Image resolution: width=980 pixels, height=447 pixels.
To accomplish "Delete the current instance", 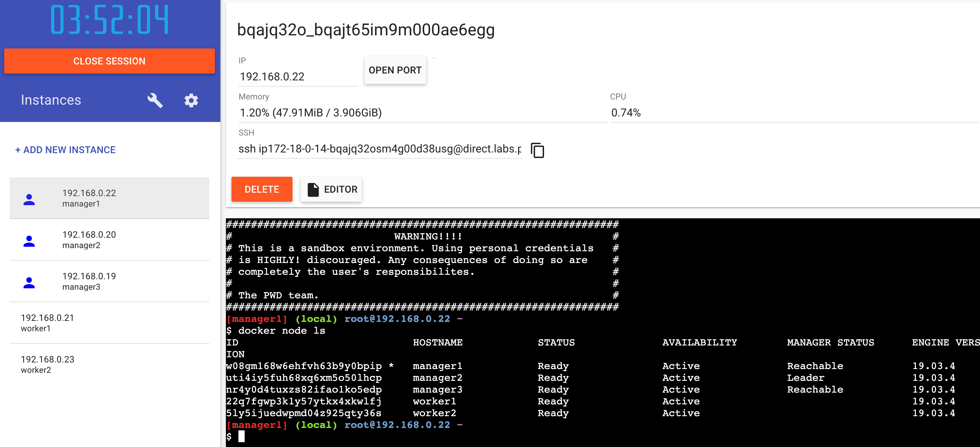I will pyautogui.click(x=262, y=189).
